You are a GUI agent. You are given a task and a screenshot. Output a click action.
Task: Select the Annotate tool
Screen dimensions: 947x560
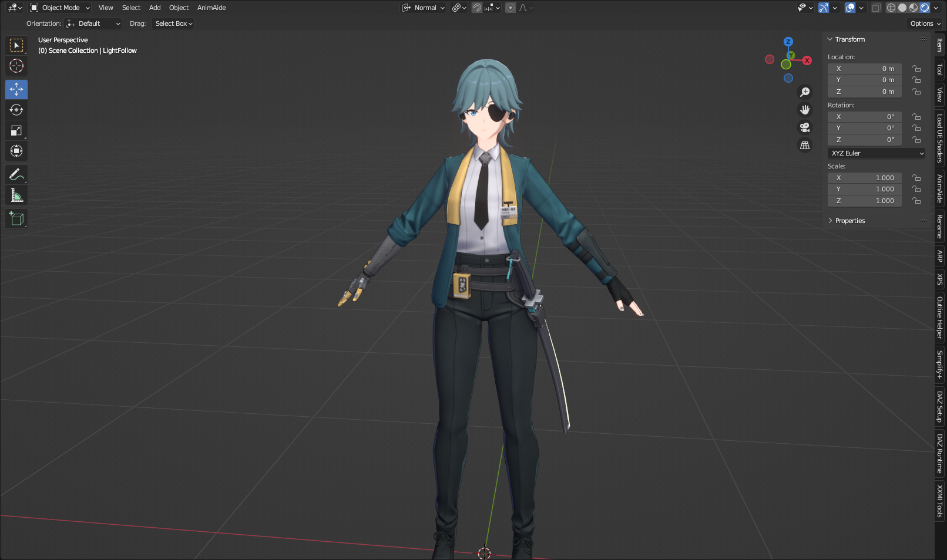click(16, 174)
